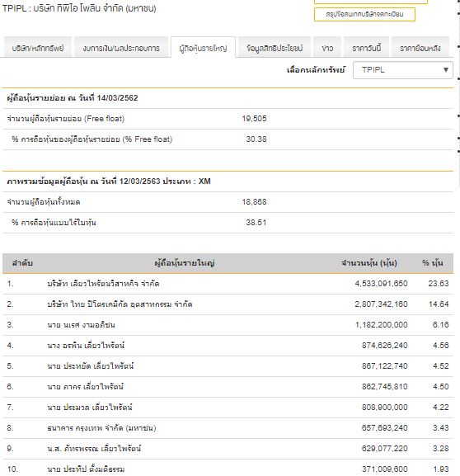The width and height of the screenshot is (460, 476).
Task: Click percentage value 6.16
Action: tap(440, 325)
